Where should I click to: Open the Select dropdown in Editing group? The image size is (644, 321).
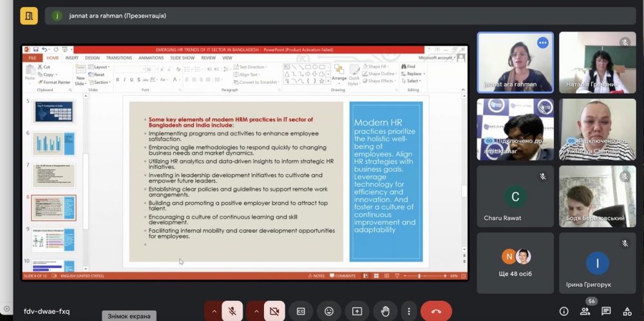point(411,81)
